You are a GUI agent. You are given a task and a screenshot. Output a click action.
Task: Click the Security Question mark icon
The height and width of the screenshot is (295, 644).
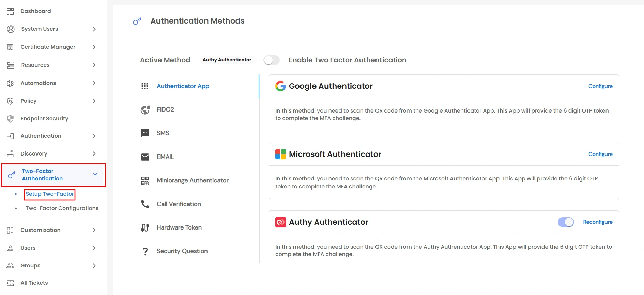tap(145, 251)
